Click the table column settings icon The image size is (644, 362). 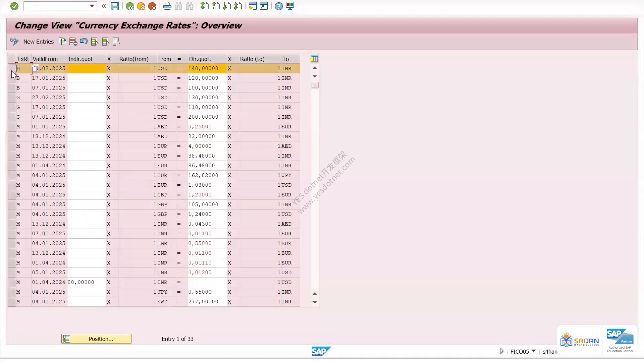pos(314,59)
